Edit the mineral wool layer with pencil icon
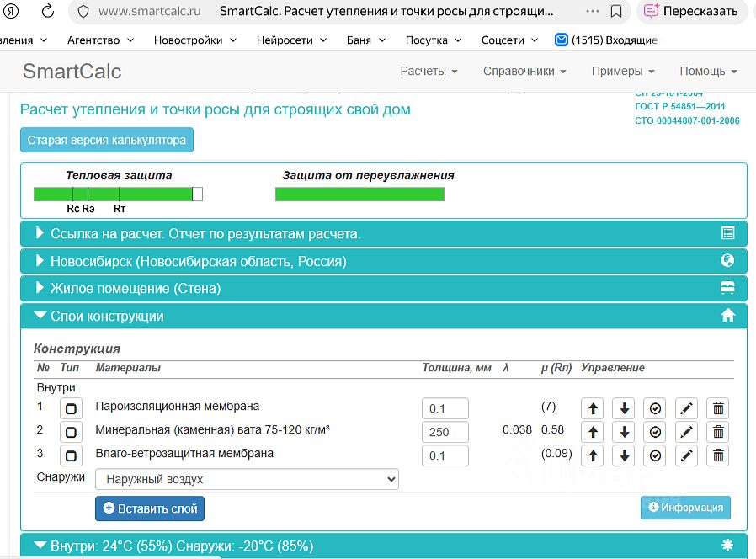 click(x=687, y=432)
